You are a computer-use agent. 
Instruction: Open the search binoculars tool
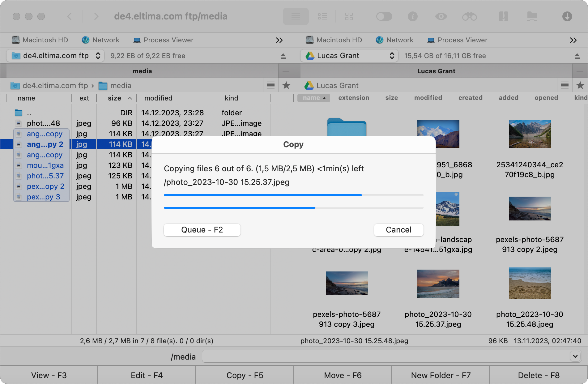469,16
